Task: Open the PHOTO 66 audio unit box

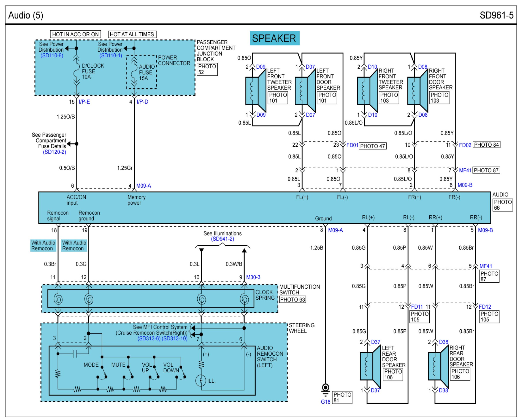Action: [502, 205]
